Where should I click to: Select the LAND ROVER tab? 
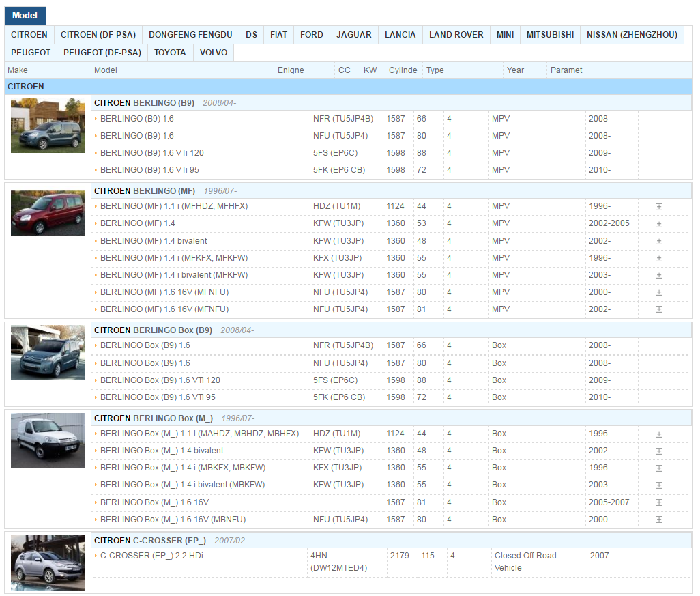coord(456,35)
